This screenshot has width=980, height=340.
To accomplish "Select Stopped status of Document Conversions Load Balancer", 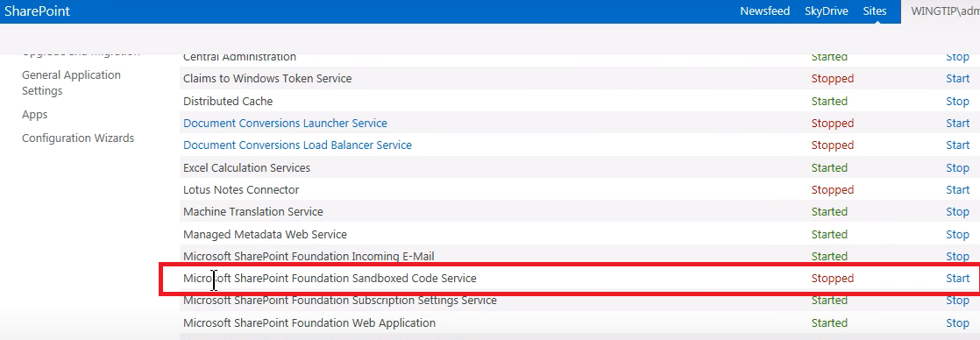I will [833, 145].
